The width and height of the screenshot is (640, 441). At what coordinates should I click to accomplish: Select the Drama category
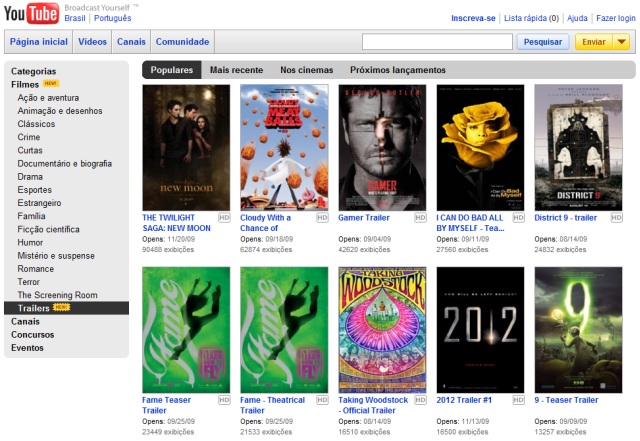click(x=30, y=176)
